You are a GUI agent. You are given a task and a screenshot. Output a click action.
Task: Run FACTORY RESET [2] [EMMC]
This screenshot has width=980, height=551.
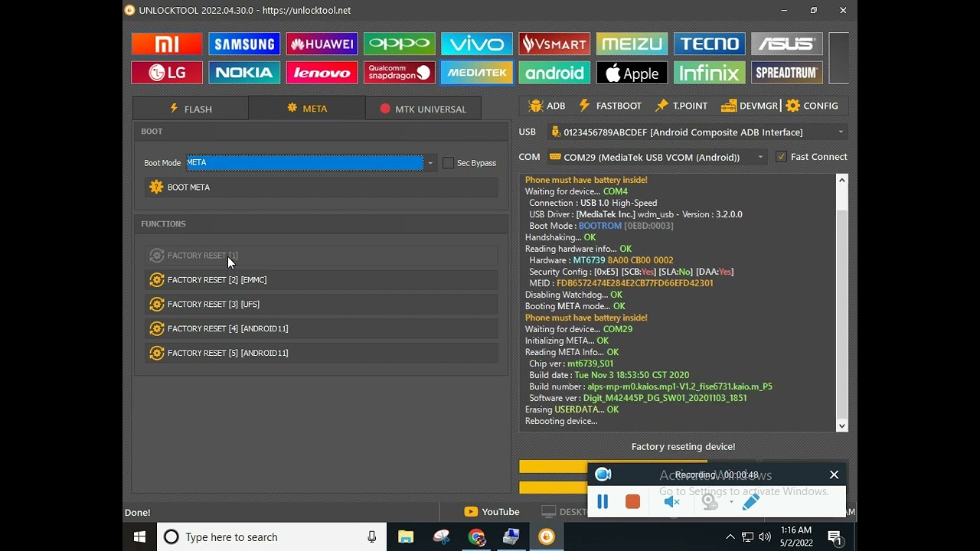(x=321, y=280)
